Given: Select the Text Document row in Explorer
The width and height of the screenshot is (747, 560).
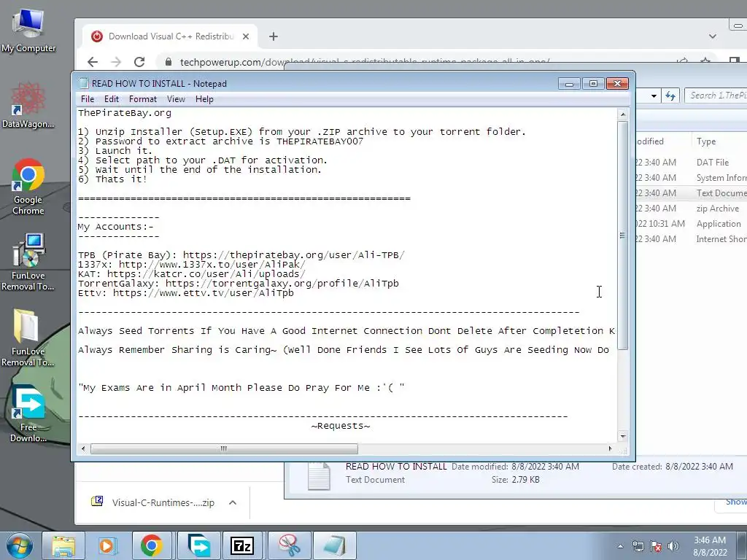Looking at the screenshot, I should click(x=692, y=192).
